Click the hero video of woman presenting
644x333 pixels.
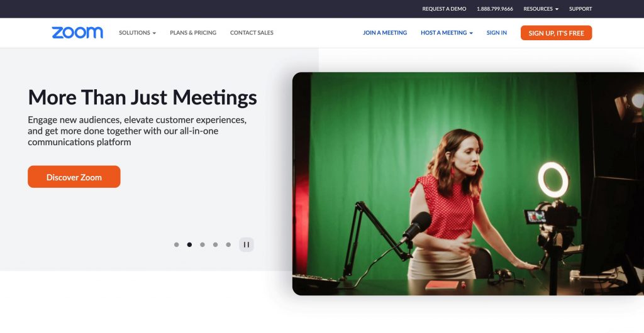[x=468, y=183]
